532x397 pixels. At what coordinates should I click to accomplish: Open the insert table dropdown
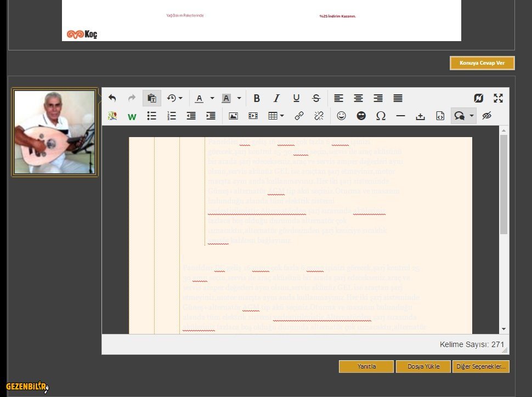(x=276, y=116)
